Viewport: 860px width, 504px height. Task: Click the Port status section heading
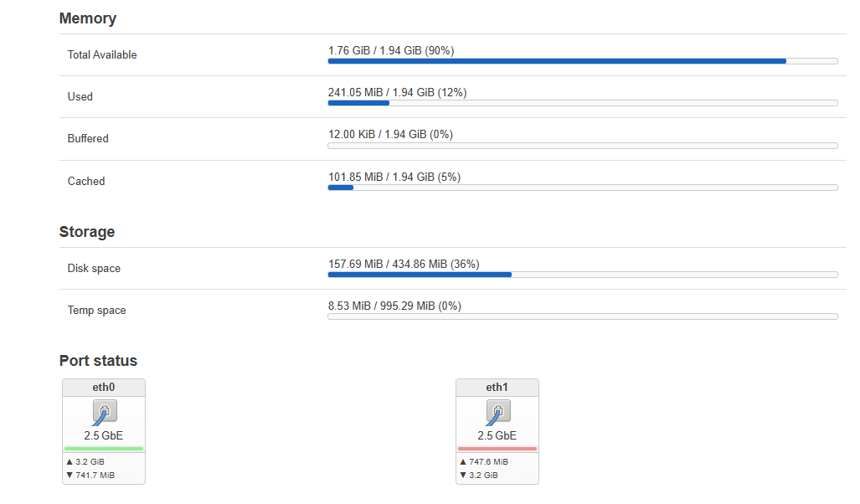click(x=98, y=361)
